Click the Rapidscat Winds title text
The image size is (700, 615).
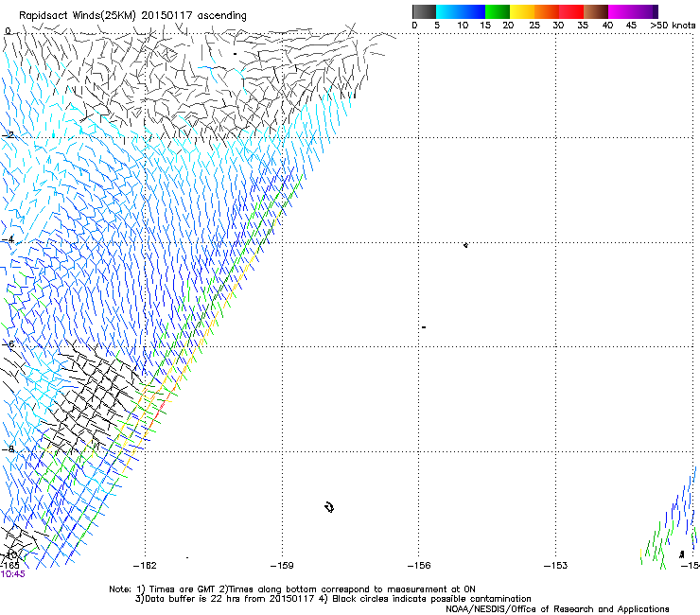tap(132, 15)
